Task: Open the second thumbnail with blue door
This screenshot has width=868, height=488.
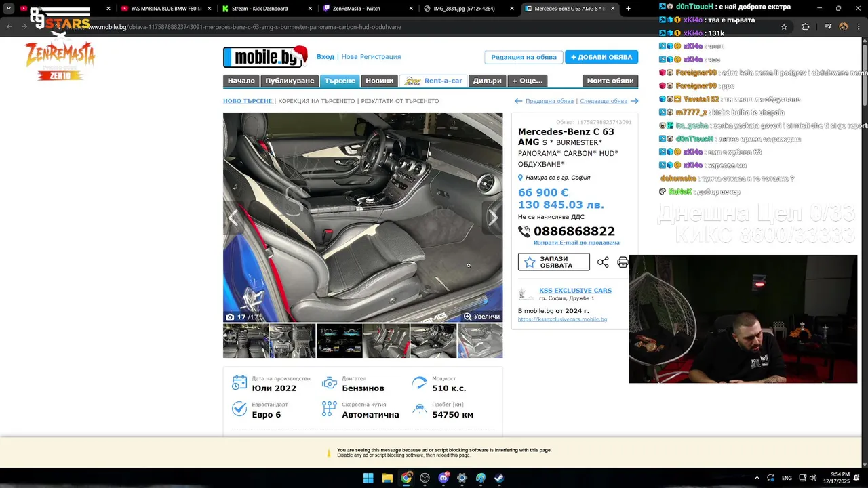Action: 292,341
